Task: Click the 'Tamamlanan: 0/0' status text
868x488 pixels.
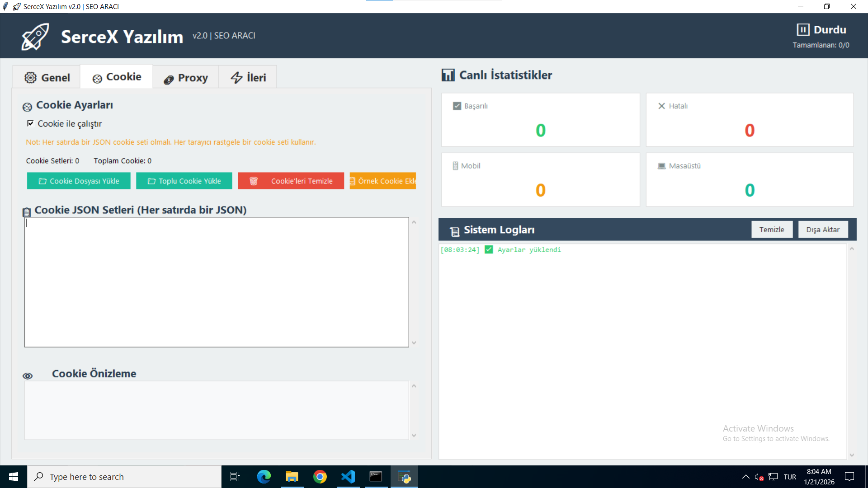Action: pos(821,45)
